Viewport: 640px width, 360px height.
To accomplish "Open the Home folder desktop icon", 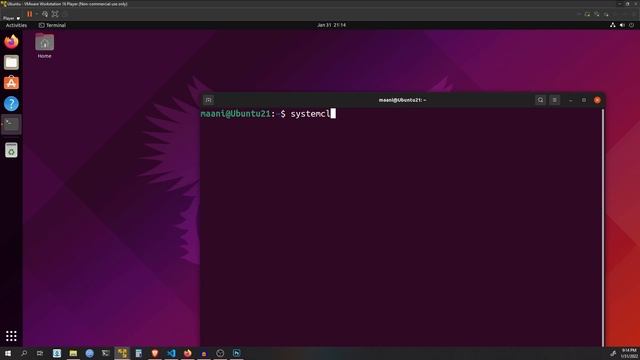I will coord(44,46).
